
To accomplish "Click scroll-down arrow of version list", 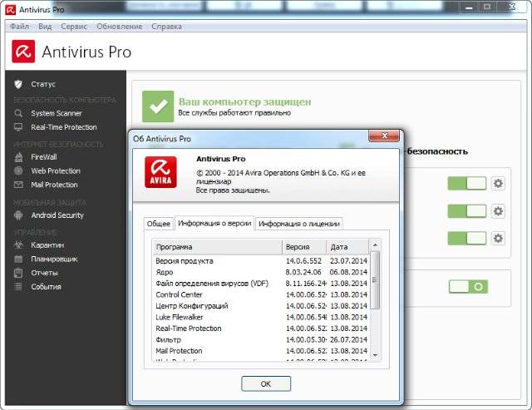I will tap(375, 355).
